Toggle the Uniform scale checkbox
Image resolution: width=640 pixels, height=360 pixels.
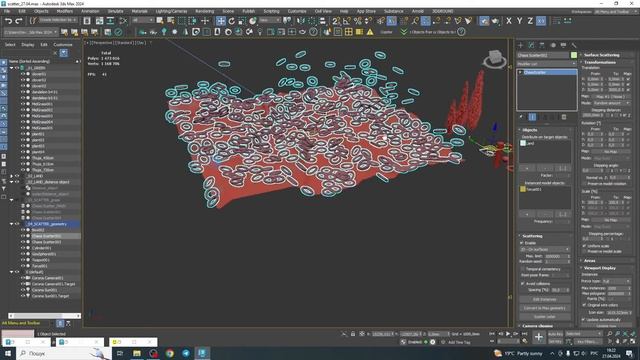click(584, 246)
